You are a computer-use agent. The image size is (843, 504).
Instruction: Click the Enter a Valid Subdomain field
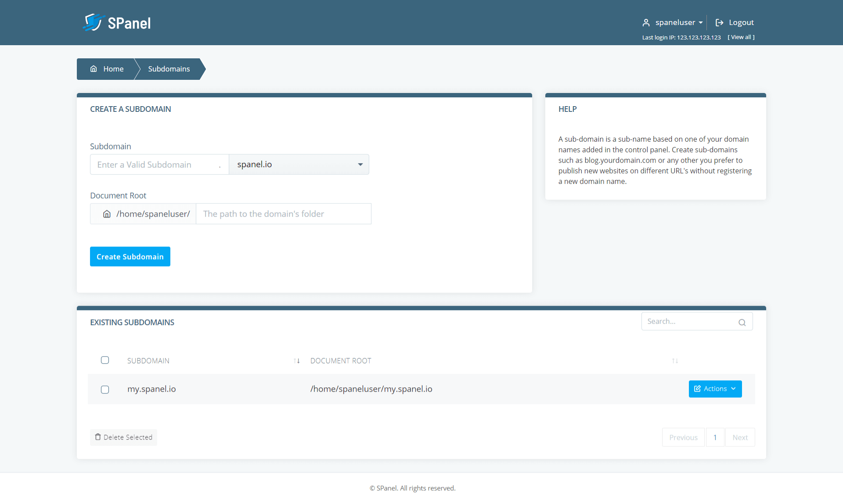[x=159, y=164]
